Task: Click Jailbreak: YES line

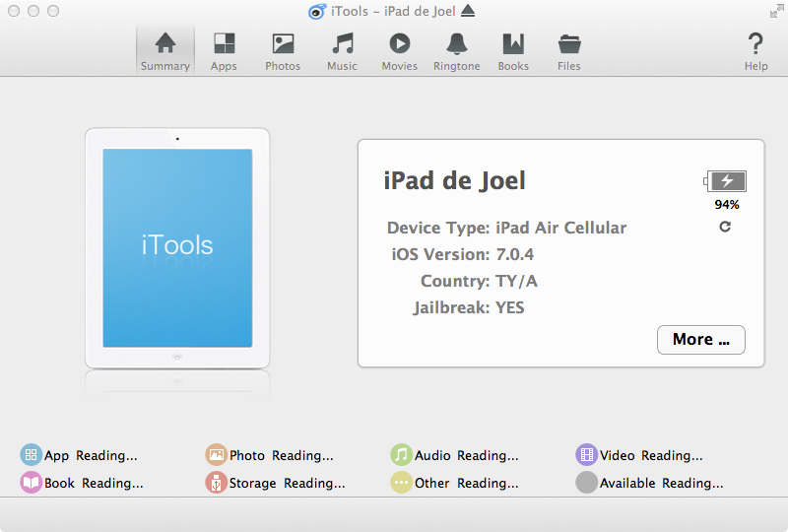Action: coord(469,307)
